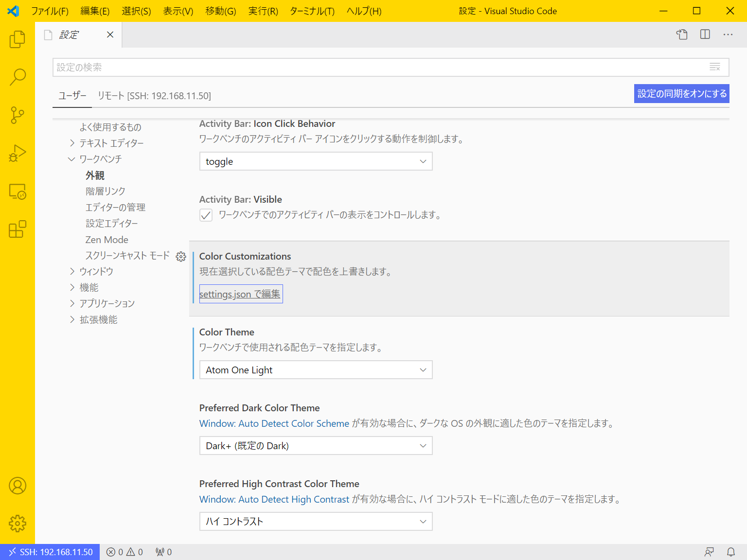Open the Run and Debug view

click(x=18, y=153)
